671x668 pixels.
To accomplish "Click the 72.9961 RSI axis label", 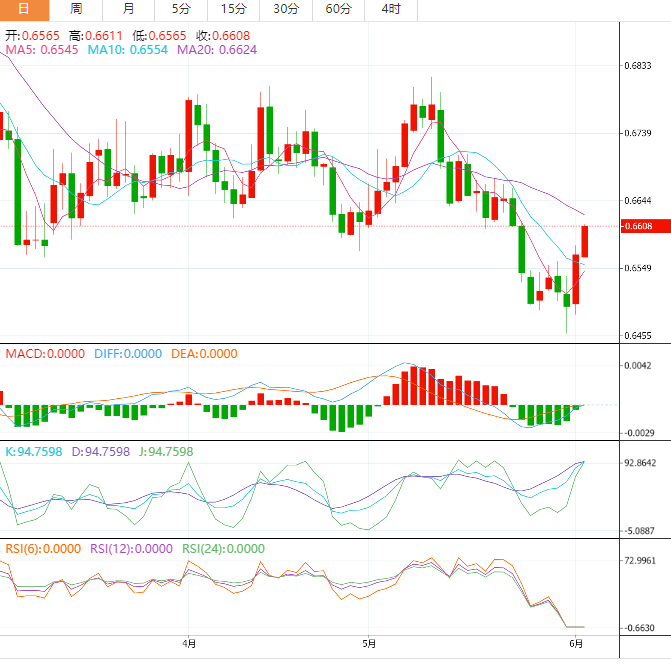I will pyautogui.click(x=640, y=561).
